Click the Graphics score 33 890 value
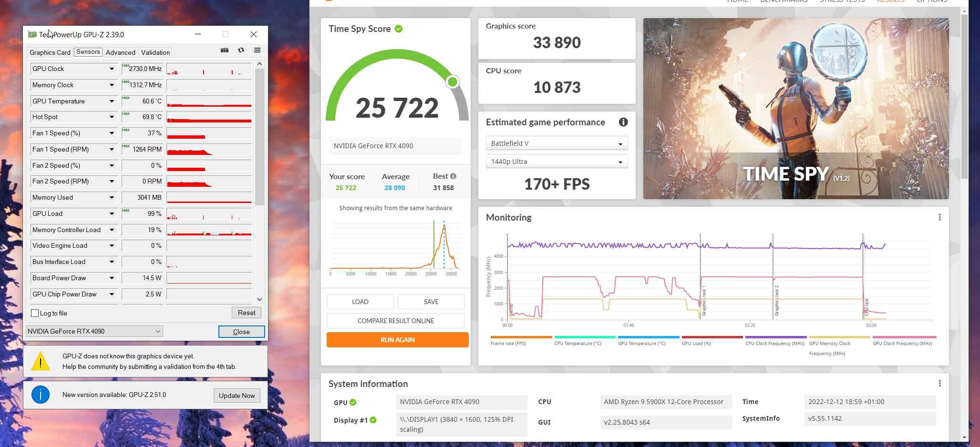 557,42
